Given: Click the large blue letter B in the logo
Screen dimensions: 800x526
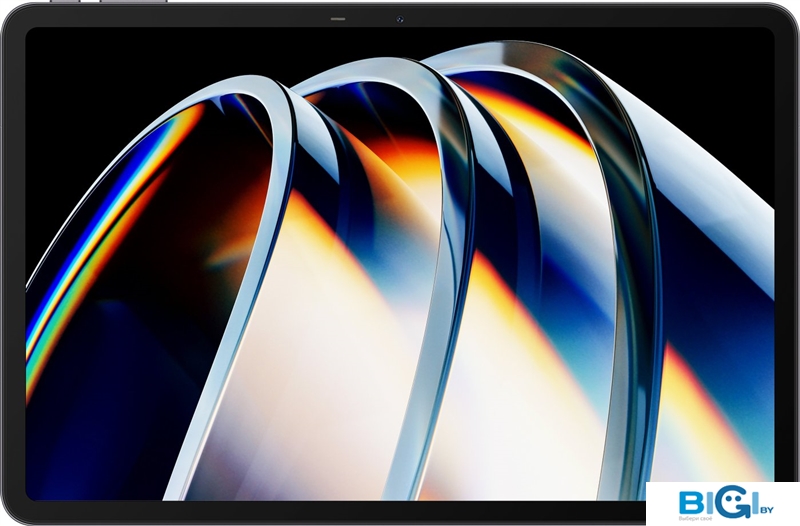Looking at the screenshot, I should tap(694, 500).
